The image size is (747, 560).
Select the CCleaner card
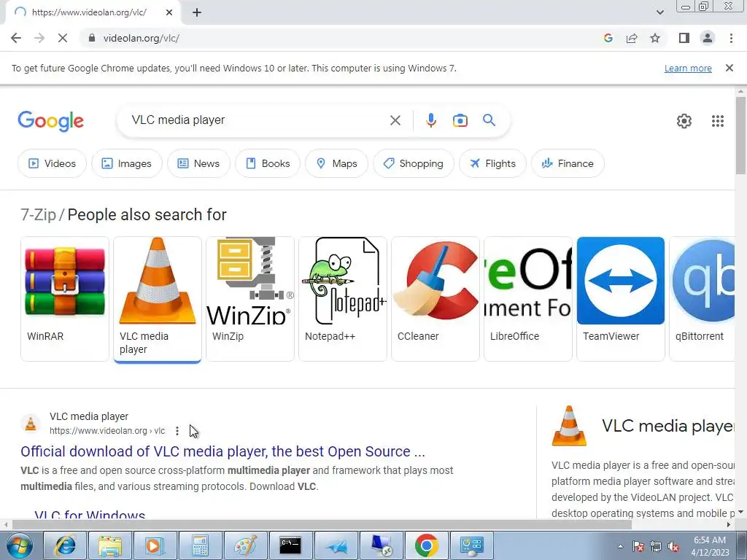pyautogui.click(x=436, y=299)
